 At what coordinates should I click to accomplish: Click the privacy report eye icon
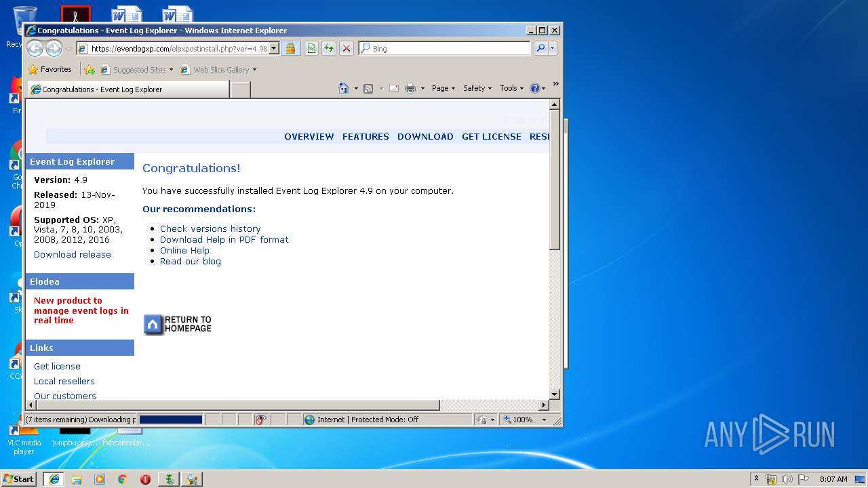tap(260, 420)
